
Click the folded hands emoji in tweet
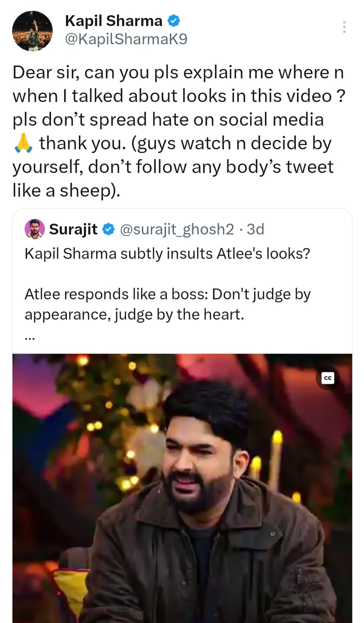pos(23,143)
